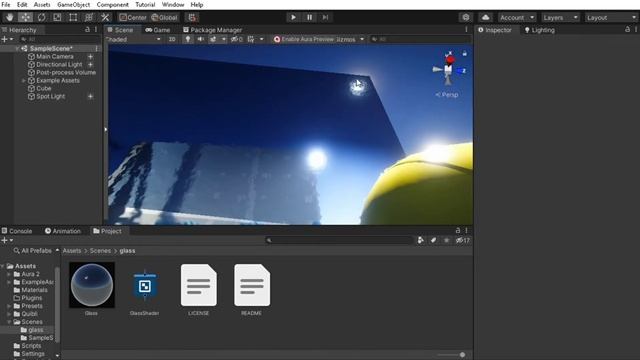Search by asset type icon
Viewport: 640px width, 360px height.
420,240
